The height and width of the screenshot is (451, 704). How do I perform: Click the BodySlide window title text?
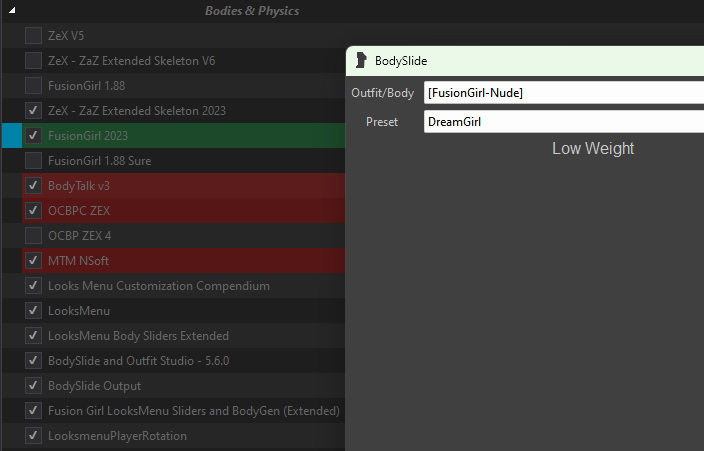401,61
